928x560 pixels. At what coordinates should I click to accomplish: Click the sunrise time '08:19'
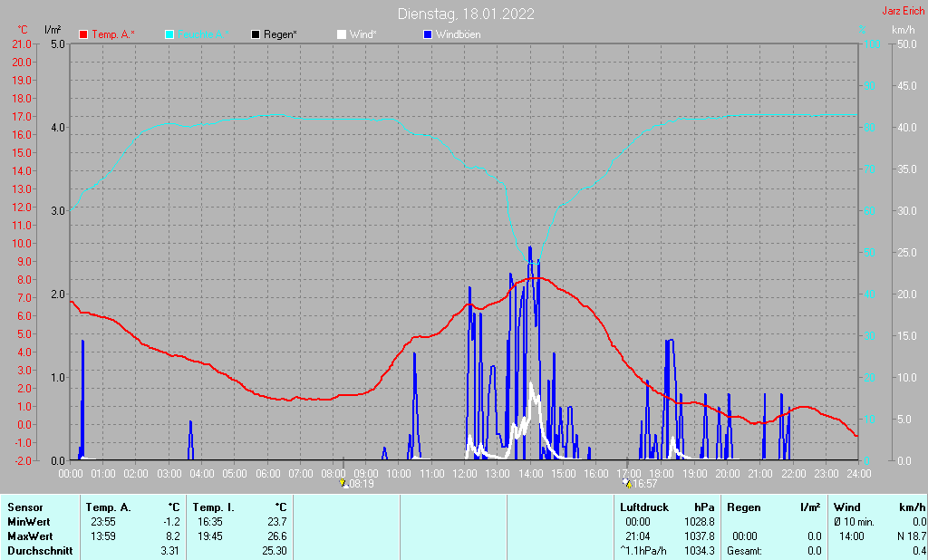point(361,484)
